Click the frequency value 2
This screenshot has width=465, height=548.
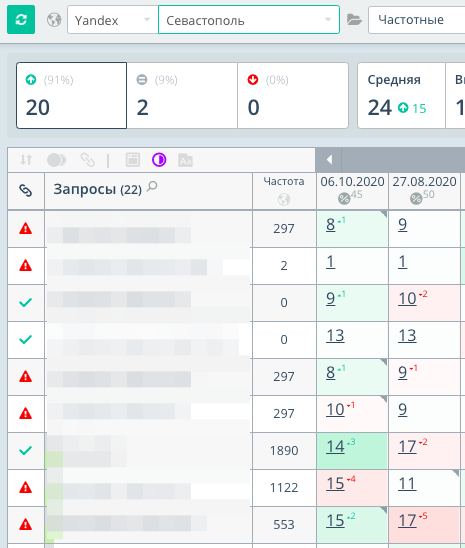[x=284, y=266]
